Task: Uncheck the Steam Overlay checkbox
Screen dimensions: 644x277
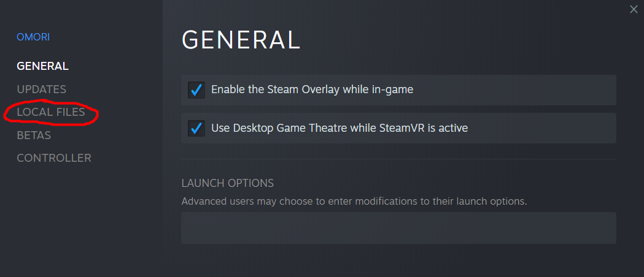Action: click(x=196, y=90)
